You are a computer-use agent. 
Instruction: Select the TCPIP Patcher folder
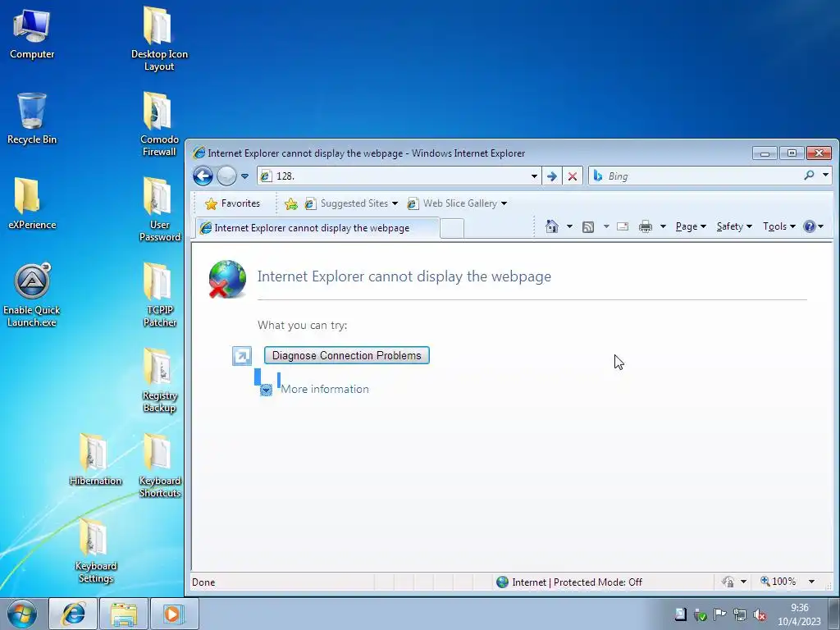[x=159, y=294]
